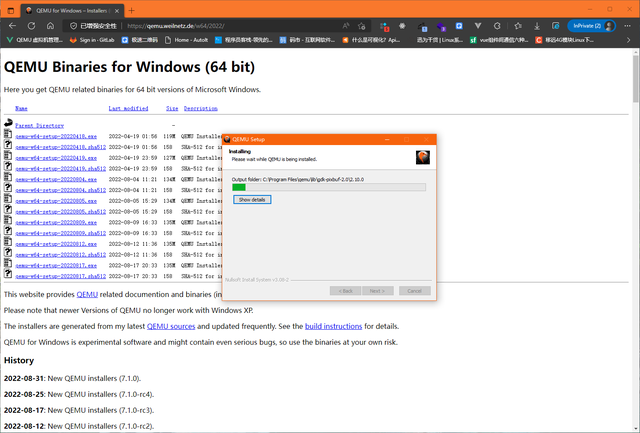Viewport: 640px width, 433px height.
Task: Click file icon beside qemu-w64-setup-20220804.exe
Action: click(8, 177)
